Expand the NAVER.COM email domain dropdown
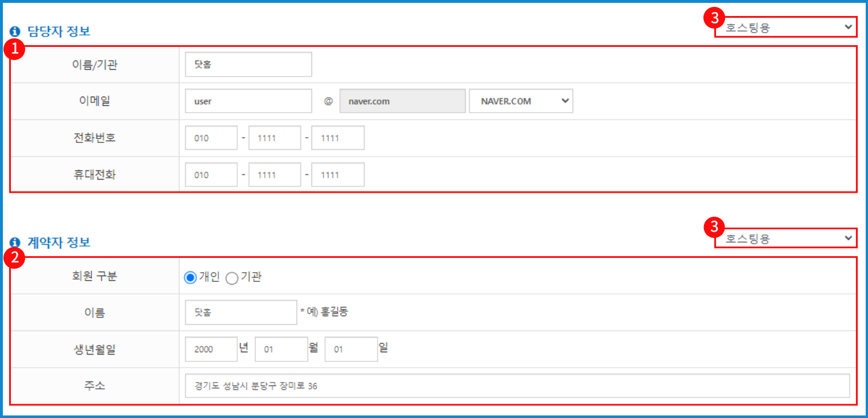The width and height of the screenshot is (868, 418). pos(521,101)
